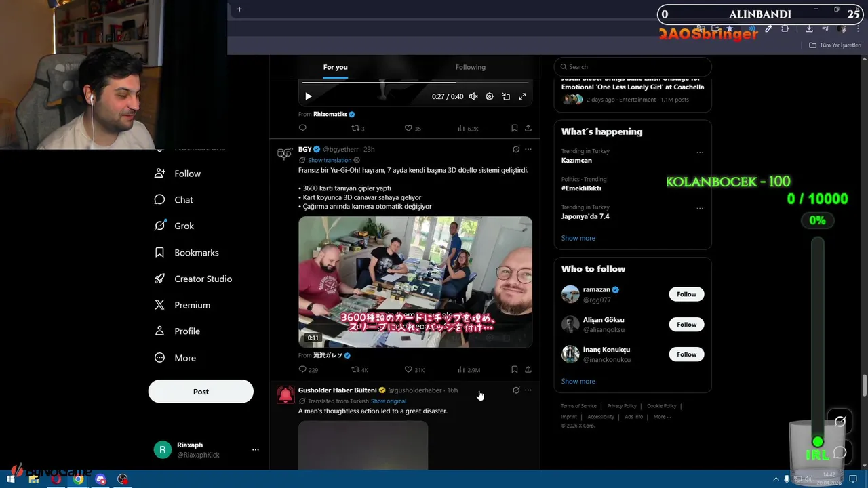Open floating messages chat bubble icon
The height and width of the screenshot is (488, 868).
[840, 452]
